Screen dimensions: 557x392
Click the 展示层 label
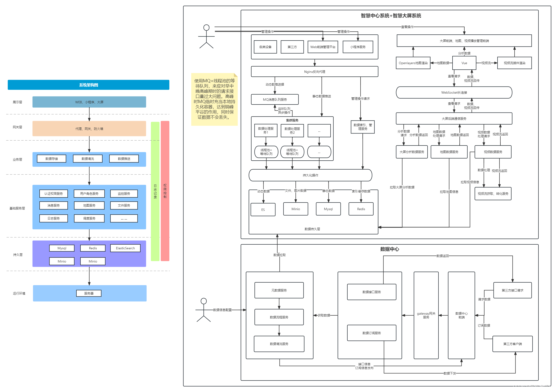click(17, 102)
